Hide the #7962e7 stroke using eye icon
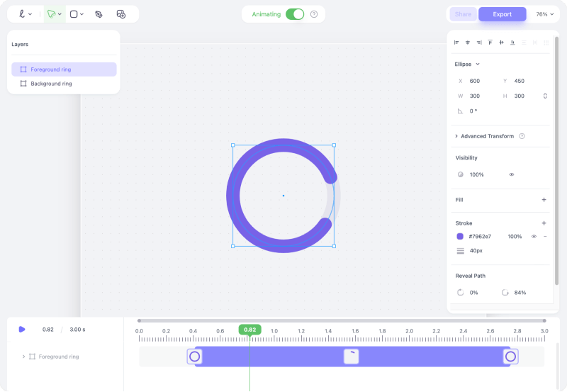This screenshot has height=392, width=567. point(534,236)
